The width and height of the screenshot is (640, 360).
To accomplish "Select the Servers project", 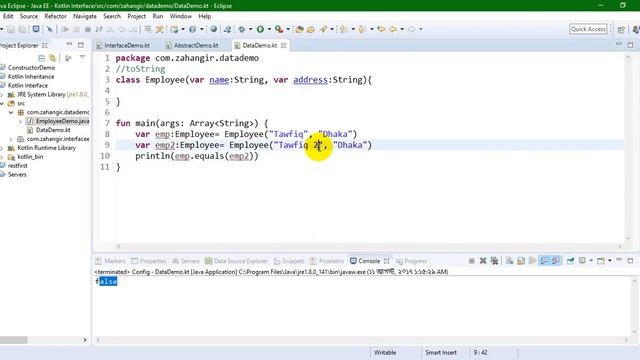I will click(x=17, y=175).
